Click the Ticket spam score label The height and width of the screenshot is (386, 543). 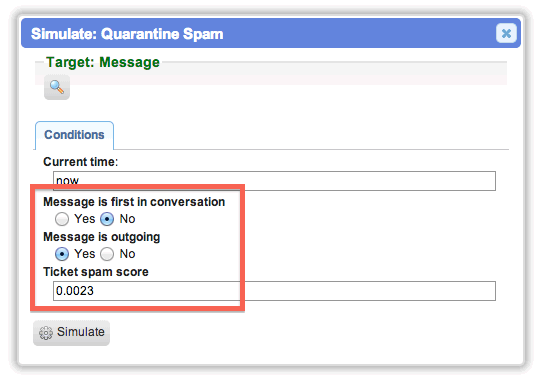click(96, 272)
